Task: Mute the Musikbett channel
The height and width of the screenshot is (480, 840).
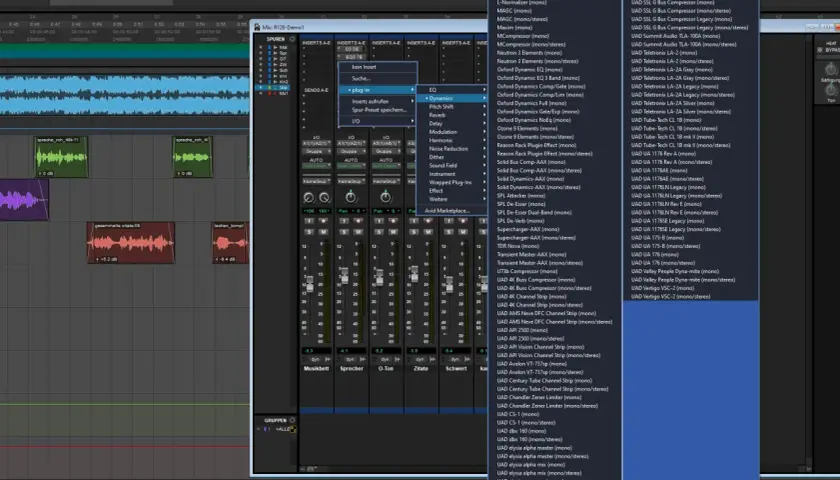Action: 323,232
